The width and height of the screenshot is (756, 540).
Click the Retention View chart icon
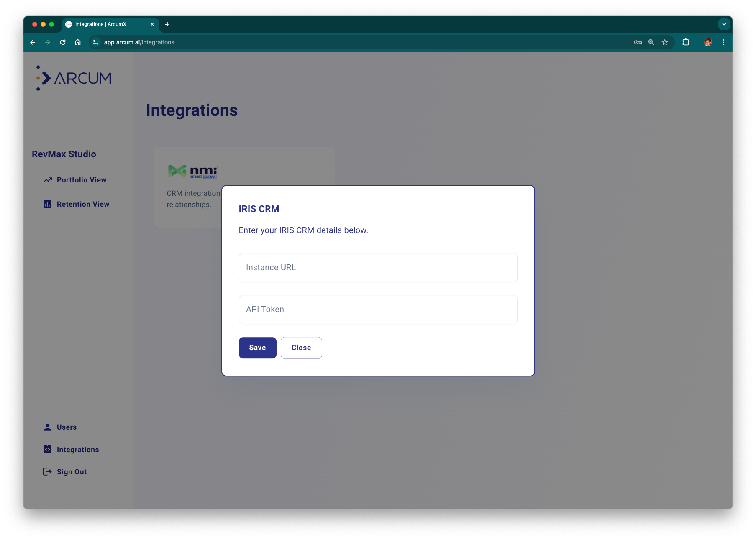coord(47,204)
